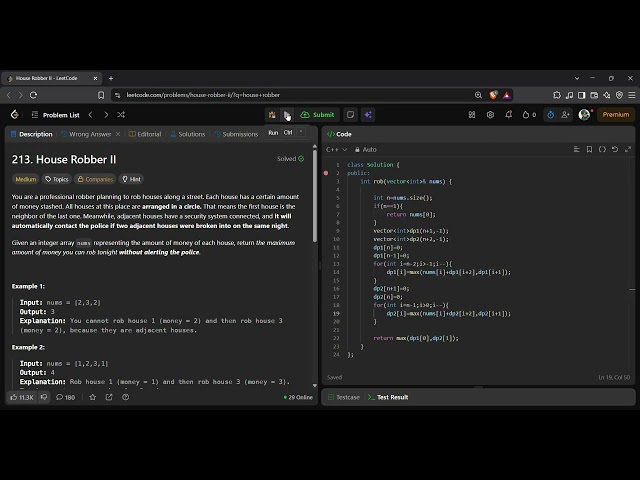Open the Solutions tab
This screenshot has width=640, height=480.
point(188,134)
